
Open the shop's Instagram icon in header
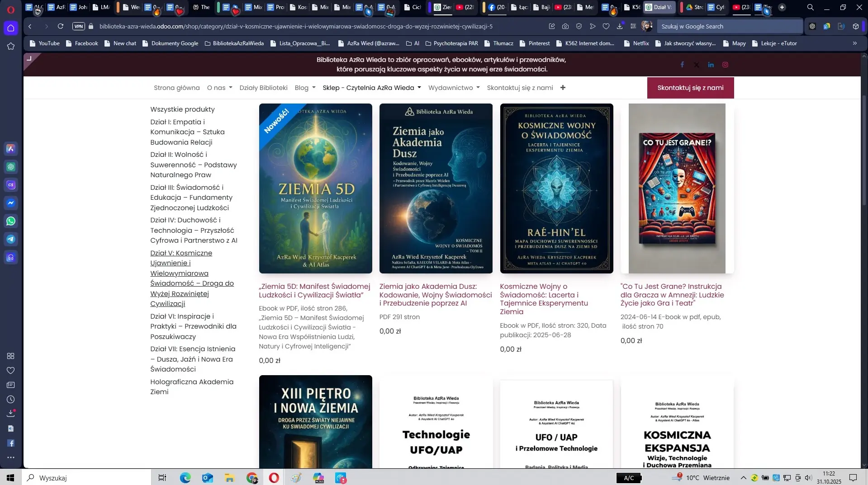725,65
